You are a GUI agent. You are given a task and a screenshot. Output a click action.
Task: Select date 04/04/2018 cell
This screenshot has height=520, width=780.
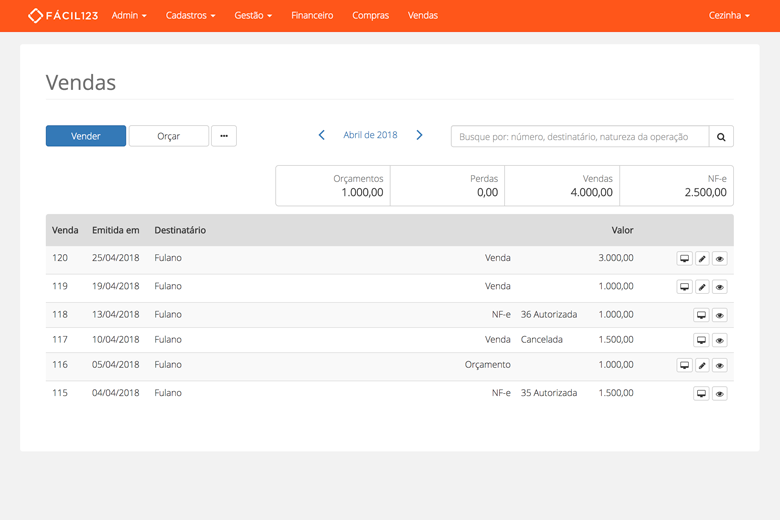pyautogui.click(x=115, y=393)
